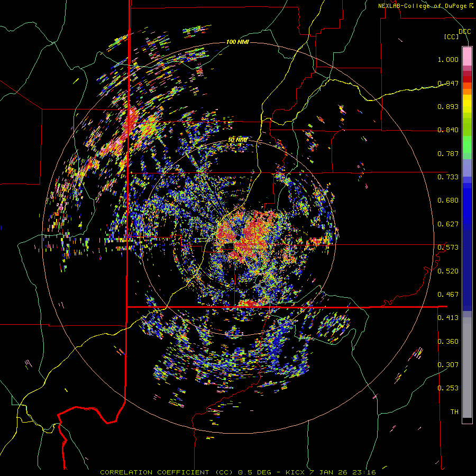
Task: Select the 0.360 scale value
Action: 448,342
